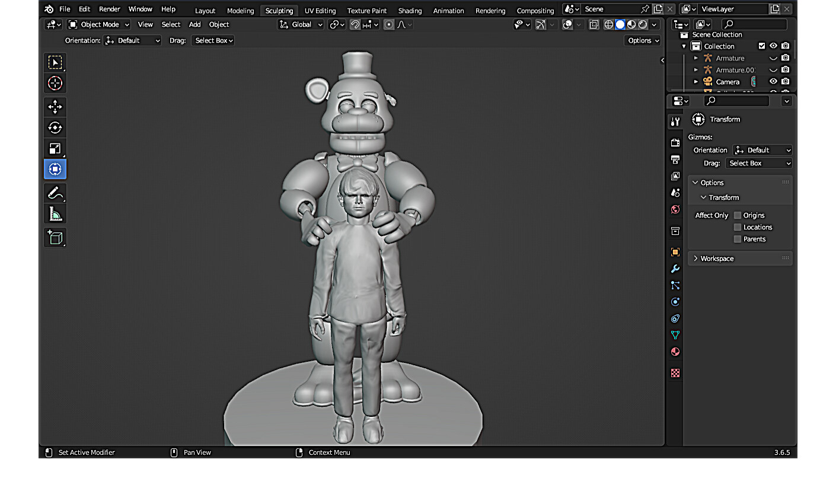Open the viewport Add menu
This screenshot has height=504, width=836.
coord(194,24)
